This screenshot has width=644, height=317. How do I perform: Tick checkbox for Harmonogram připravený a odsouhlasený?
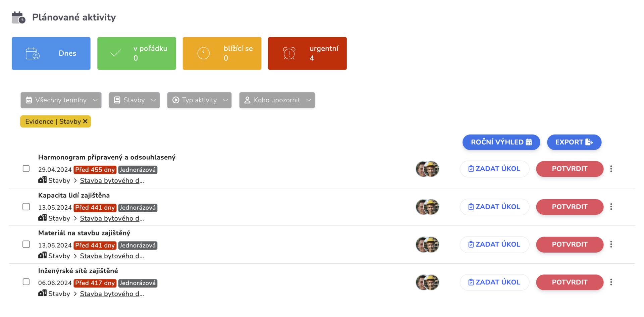[x=26, y=168]
